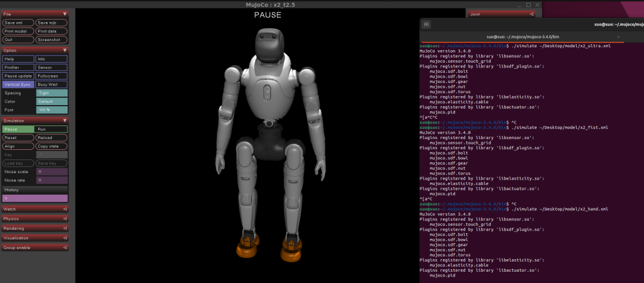Adjust the Key slider
Screen dimensions: 644x283
click(x=52, y=155)
